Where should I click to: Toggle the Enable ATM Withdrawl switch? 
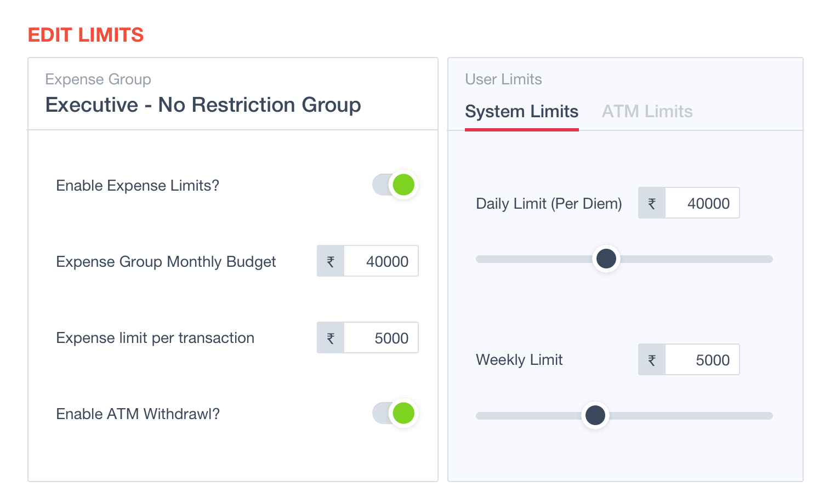coord(395,413)
